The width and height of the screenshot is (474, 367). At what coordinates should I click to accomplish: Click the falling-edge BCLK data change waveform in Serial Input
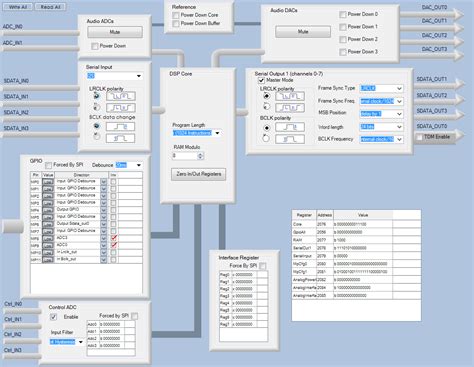point(120,138)
